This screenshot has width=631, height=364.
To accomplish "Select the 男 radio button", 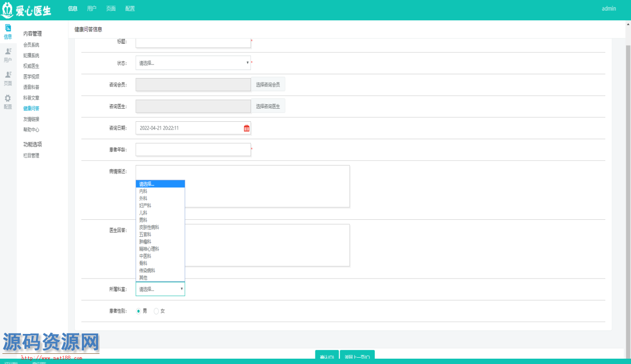I will (x=139, y=311).
